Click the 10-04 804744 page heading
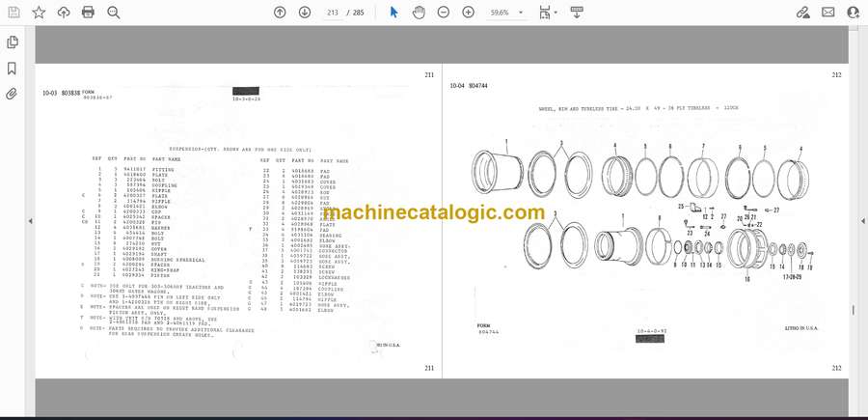Viewport: 868px width, 420px height. pyautogui.click(x=469, y=86)
